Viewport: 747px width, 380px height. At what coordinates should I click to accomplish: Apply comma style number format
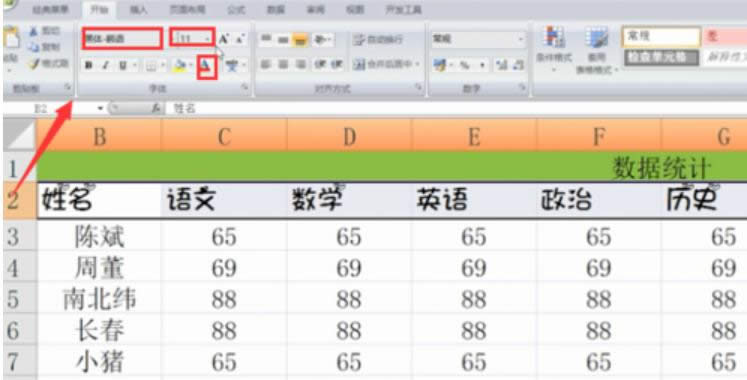coord(482,66)
